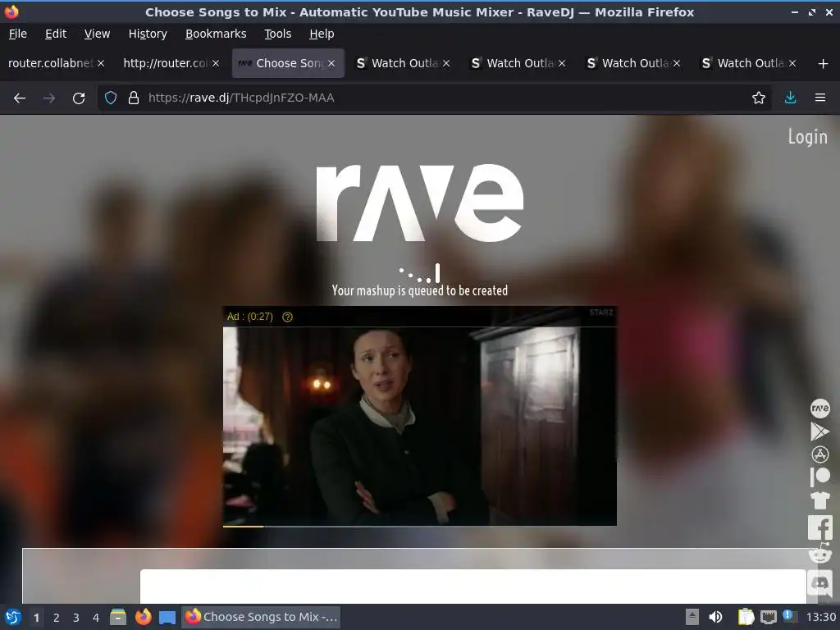Click the show desktop taskbar icon
840x630 pixels.
pyautogui.click(x=167, y=617)
